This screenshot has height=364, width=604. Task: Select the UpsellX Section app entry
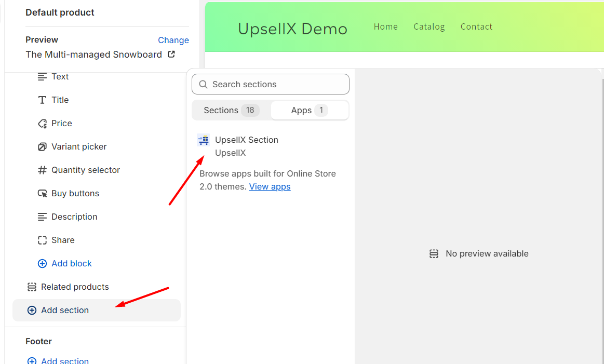271,146
